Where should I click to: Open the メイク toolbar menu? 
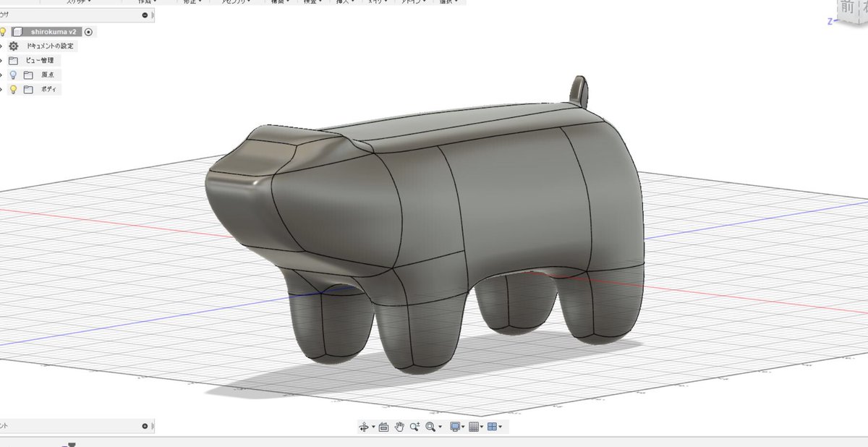378,2
